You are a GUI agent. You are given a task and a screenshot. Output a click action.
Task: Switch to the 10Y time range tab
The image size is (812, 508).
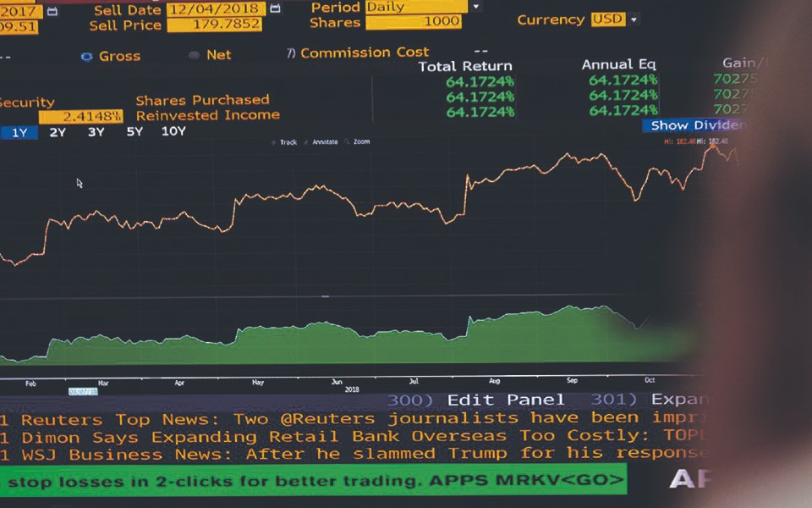coord(173,130)
